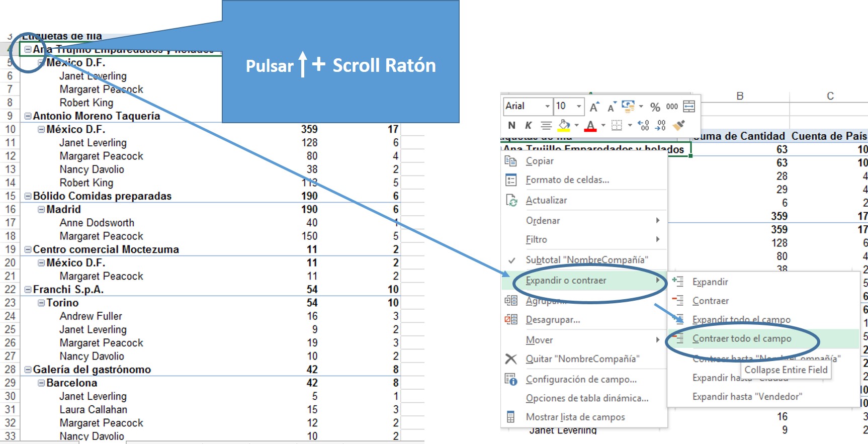Toggle the Subtotal "NombreCompañía" checked option

click(x=586, y=260)
